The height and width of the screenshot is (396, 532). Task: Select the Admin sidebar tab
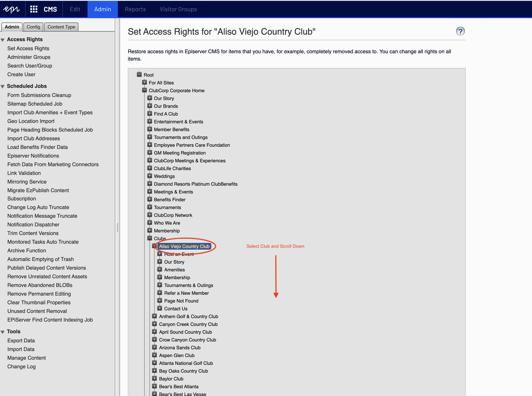[12, 27]
